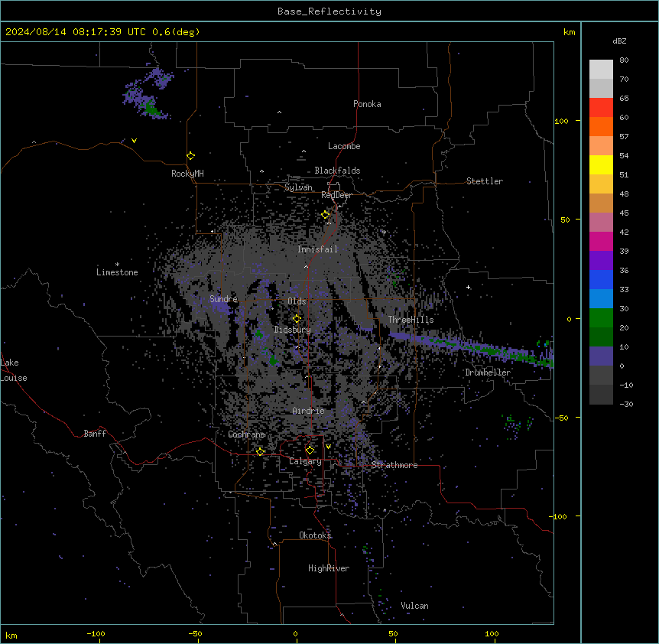Click the -50 tick on the right vertical axis
This screenshot has height=644, width=659.
(x=561, y=418)
